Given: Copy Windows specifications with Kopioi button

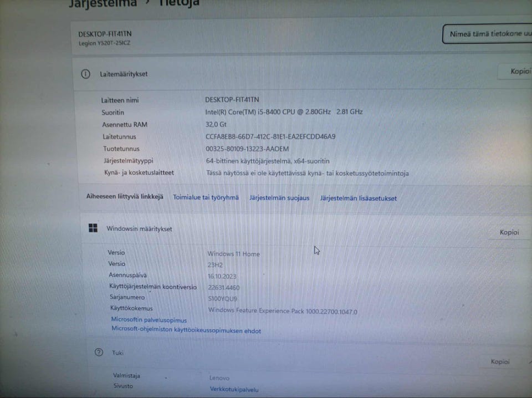Looking at the screenshot, I should (509, 232).
